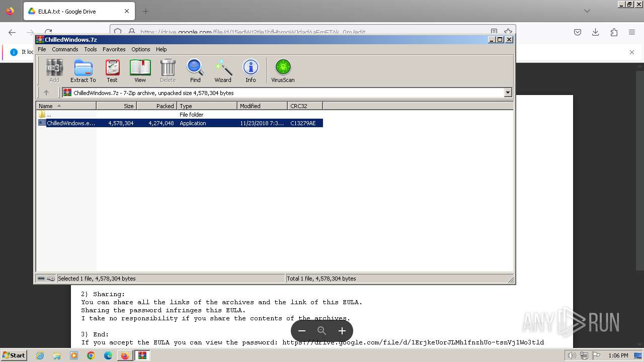Sort by the Packed column header
Viewport: 644px width, 362px height.
(156, 106)
